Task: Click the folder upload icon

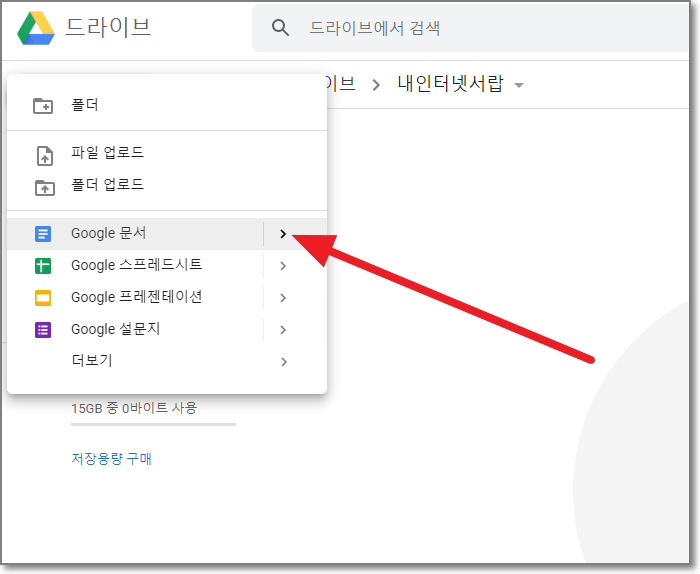Action: (x=45, y=188)
